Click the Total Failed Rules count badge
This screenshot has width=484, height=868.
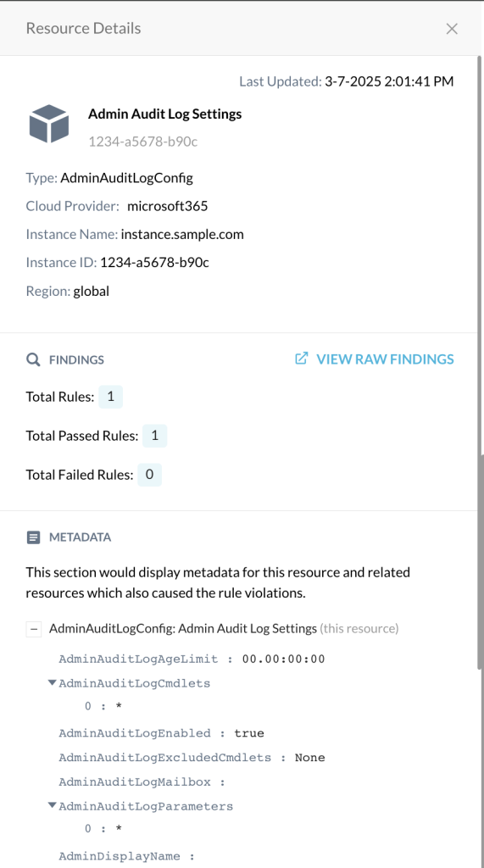point(149,475)
